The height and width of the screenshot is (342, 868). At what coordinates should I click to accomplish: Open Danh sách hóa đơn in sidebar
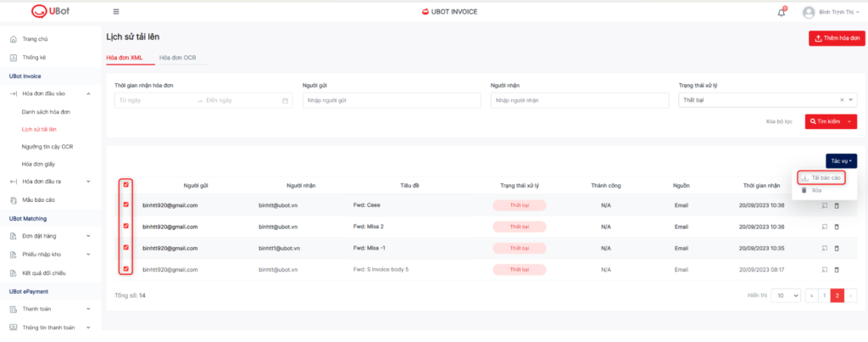click(46, 112)
